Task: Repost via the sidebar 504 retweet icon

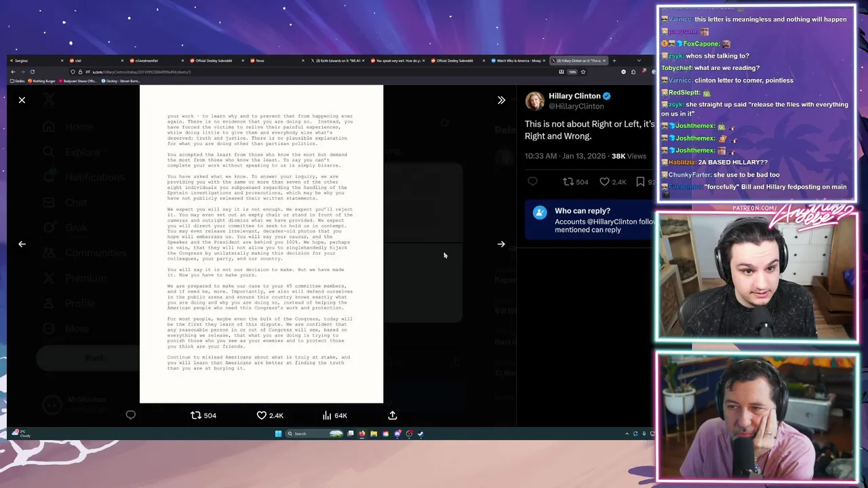Action: click(x=575, y=182)
